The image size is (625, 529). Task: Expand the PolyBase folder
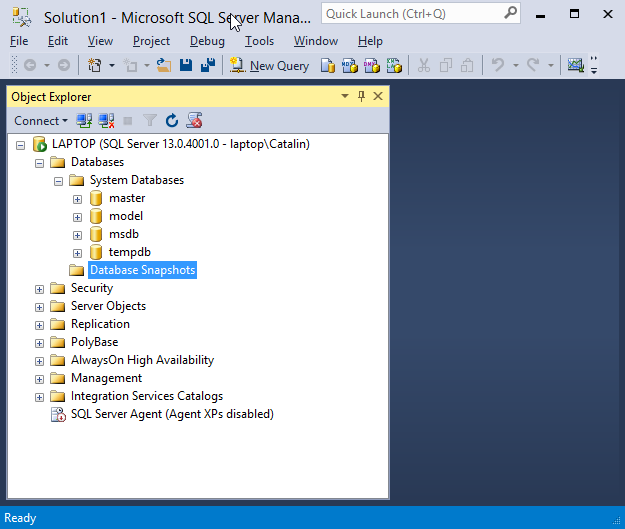coord(39,343)
